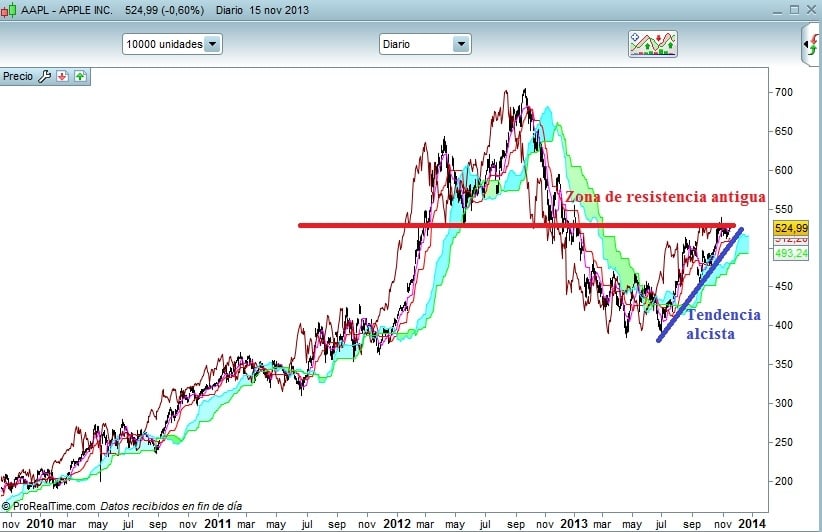Screen dimensions: 822x532
Task: Click the 'ProRealTime.com' copyright text
Action: [x=49, y=506]
